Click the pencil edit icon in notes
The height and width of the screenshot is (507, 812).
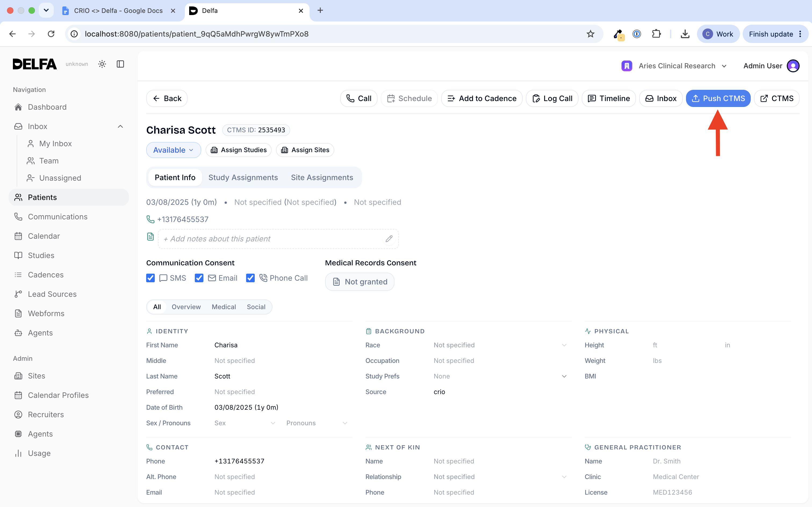click(389, 239)
